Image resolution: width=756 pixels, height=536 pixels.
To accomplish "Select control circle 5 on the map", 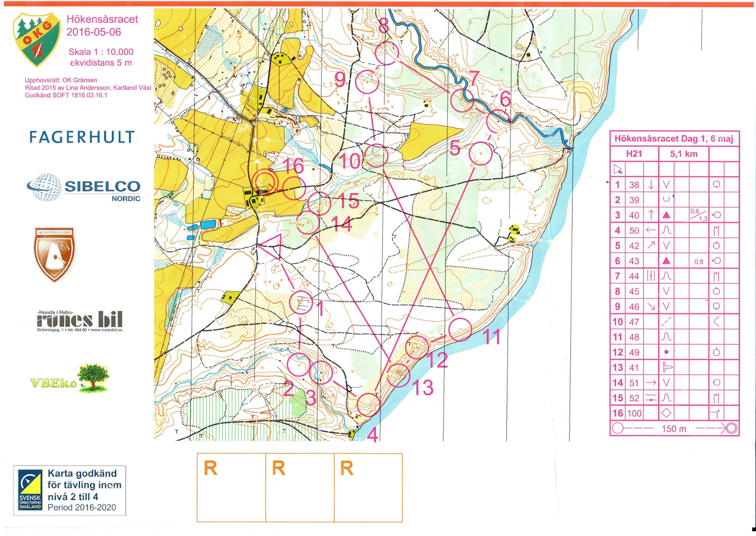I will click(481, 153).
